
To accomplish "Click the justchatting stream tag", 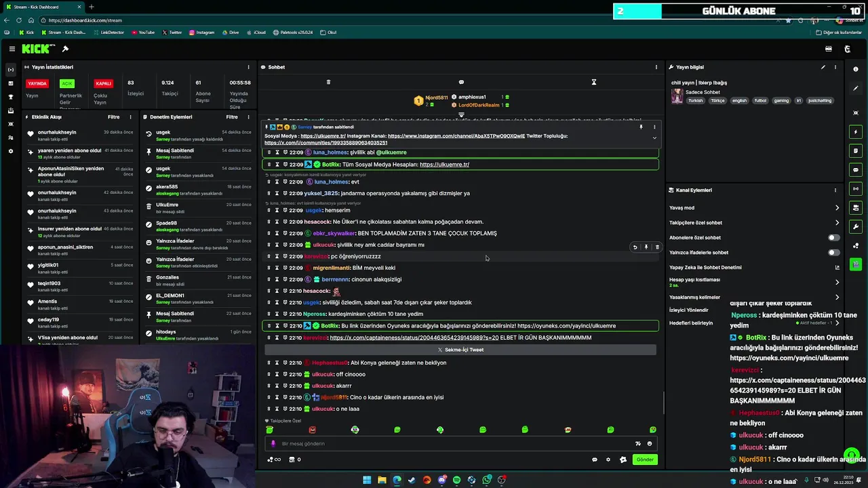I will [819, 101].
